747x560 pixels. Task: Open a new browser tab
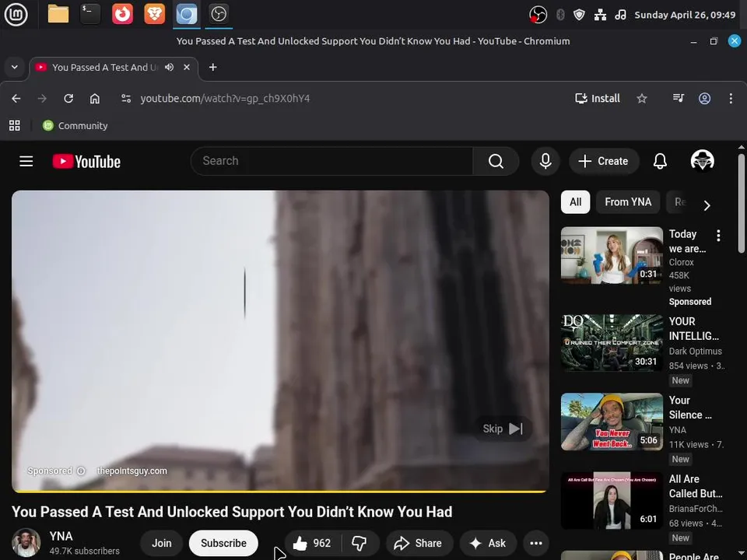pos(213,67)
